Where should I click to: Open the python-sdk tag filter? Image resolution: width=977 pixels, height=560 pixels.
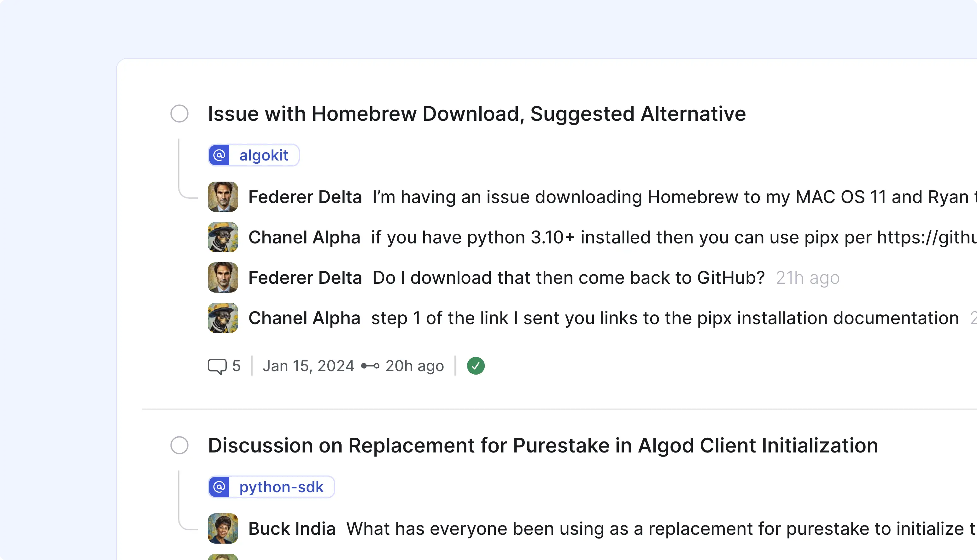point(281,487)
